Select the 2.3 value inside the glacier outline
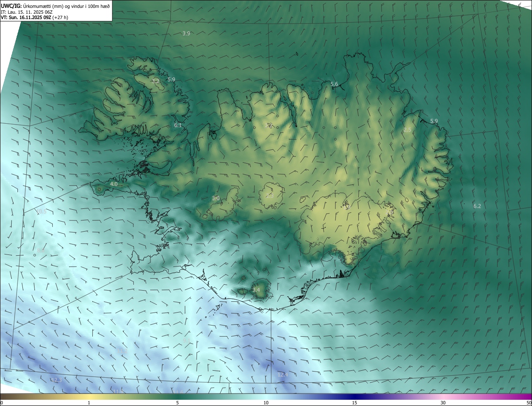 coord(269,196)
